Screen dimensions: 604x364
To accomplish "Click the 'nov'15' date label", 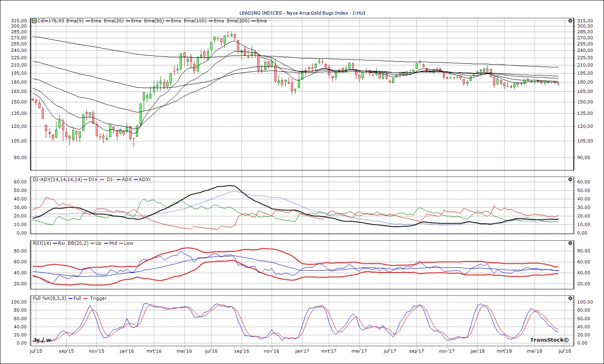I will [96, 351].
